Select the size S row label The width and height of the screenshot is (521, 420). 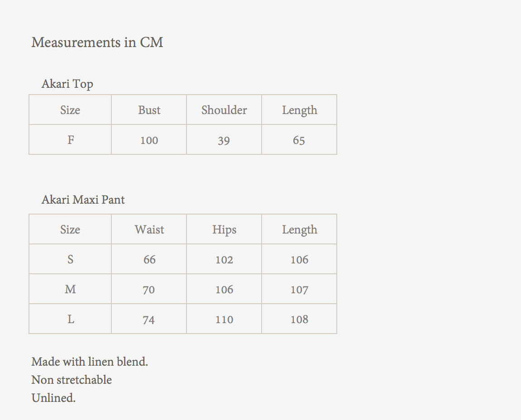click(71, 259)
